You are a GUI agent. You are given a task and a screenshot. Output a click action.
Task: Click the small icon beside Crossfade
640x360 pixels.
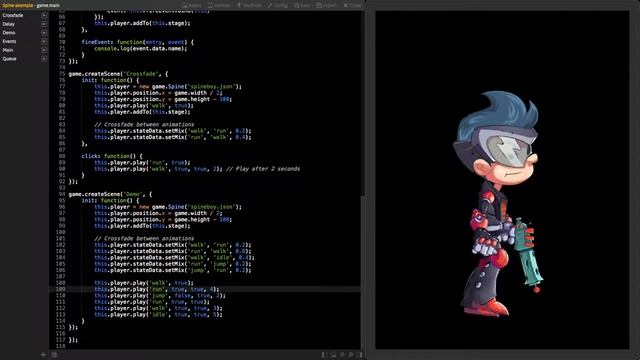pos(44,16)
